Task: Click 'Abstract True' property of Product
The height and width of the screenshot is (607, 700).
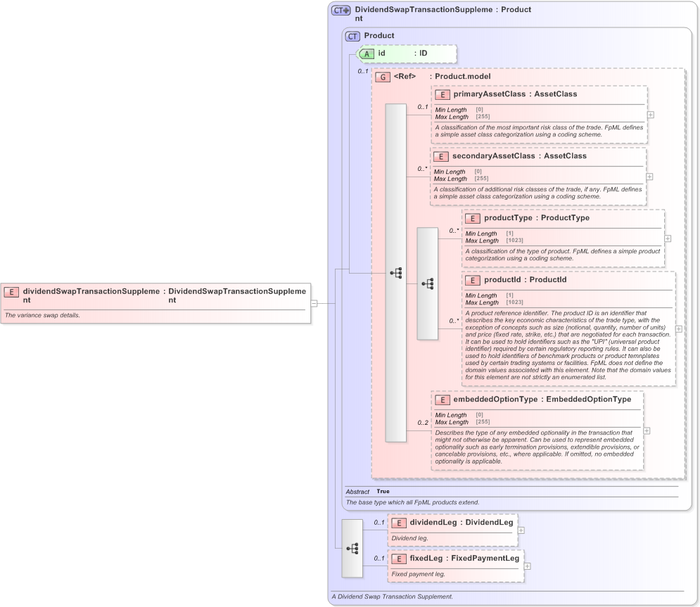Action: click(367, 492)
